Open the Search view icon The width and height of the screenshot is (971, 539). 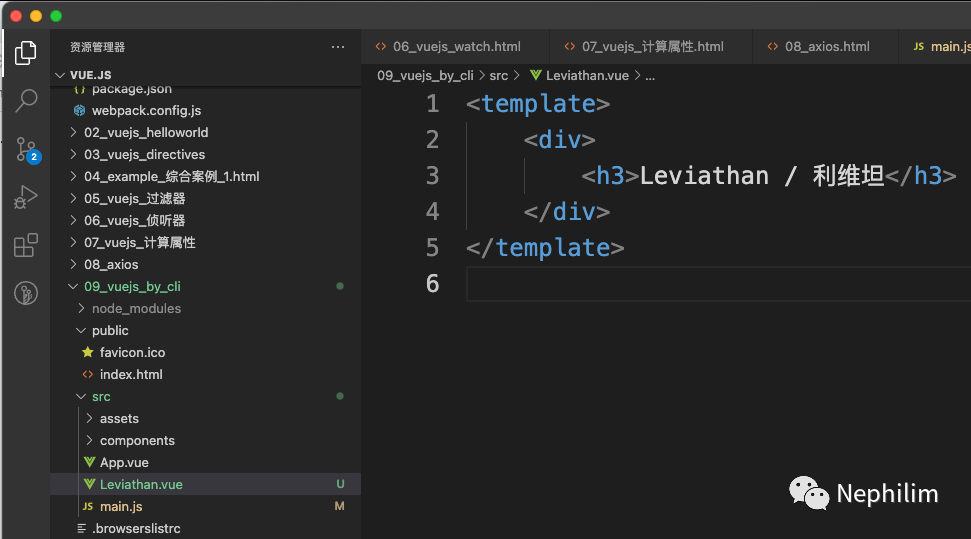26,100
